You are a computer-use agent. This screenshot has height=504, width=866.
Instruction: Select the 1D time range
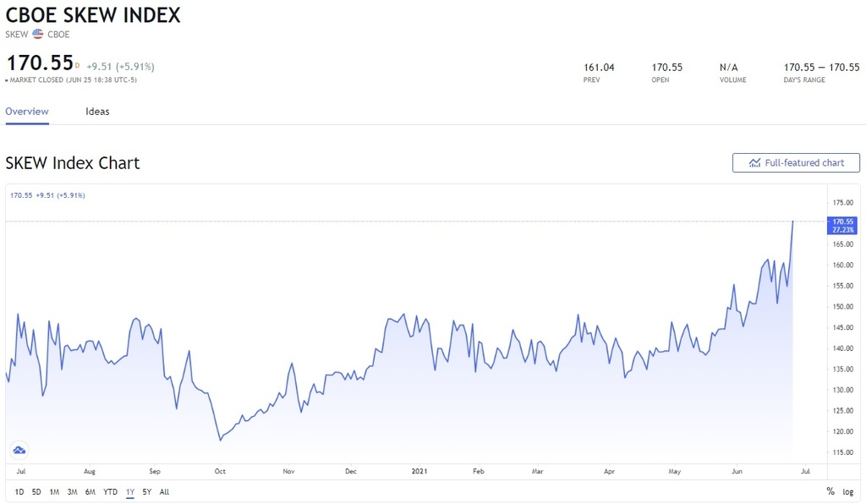point(19,491)
